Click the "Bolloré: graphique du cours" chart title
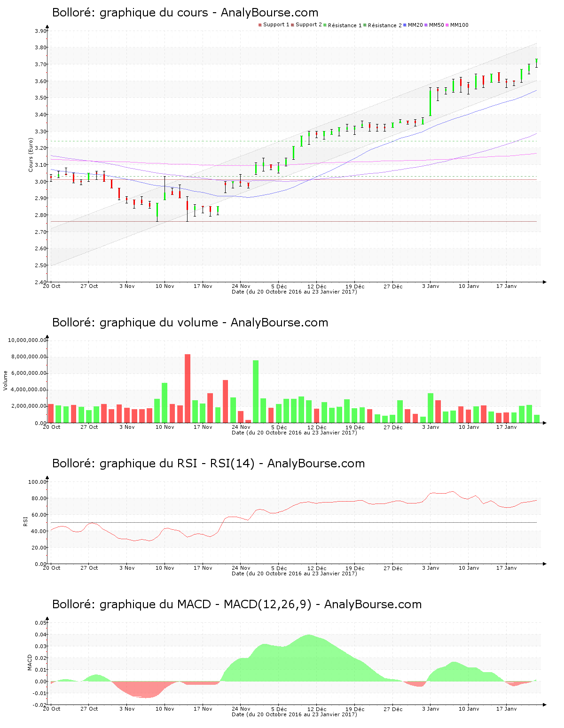This screenshot has height=728, width=564. pyautogui.click(x=185, y=13)
